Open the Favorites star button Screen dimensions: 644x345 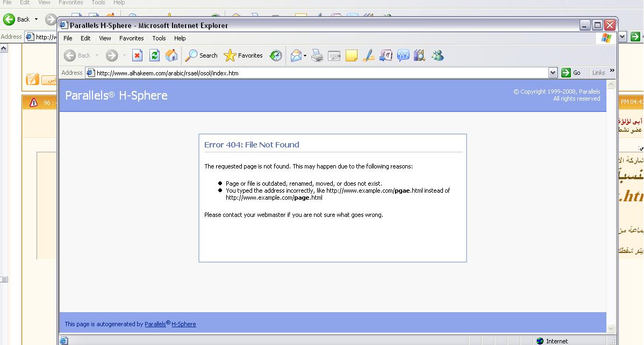(x=243, y=55)
